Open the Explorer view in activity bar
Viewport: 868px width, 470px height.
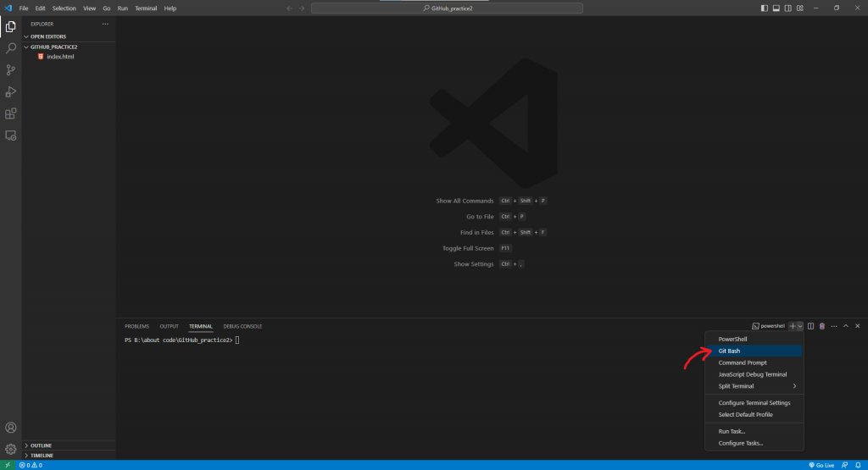[x=10, y=26]
